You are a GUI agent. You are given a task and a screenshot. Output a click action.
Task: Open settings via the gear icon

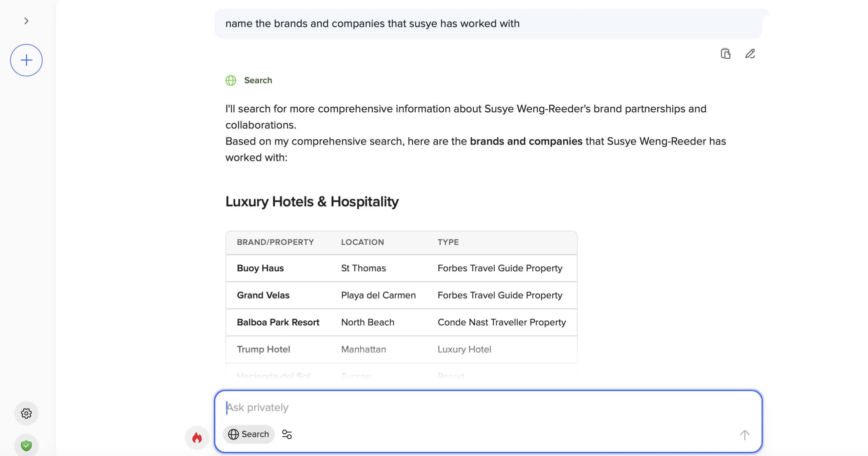26,413
